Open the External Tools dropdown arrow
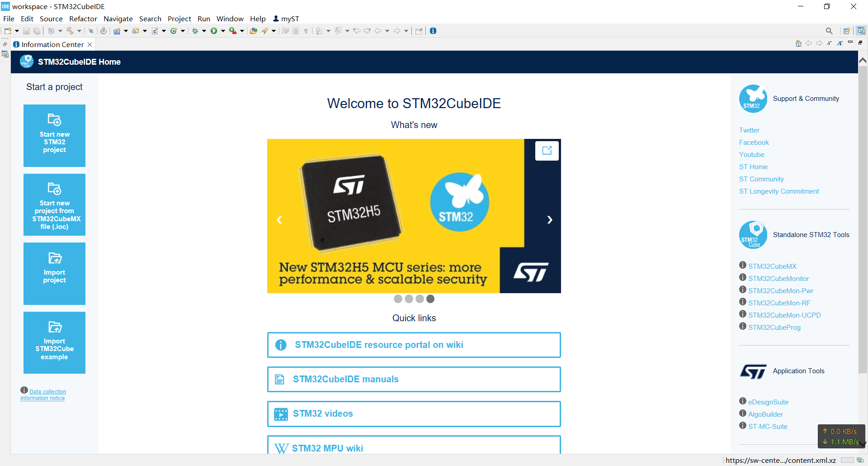 click(x=242, y=31)
